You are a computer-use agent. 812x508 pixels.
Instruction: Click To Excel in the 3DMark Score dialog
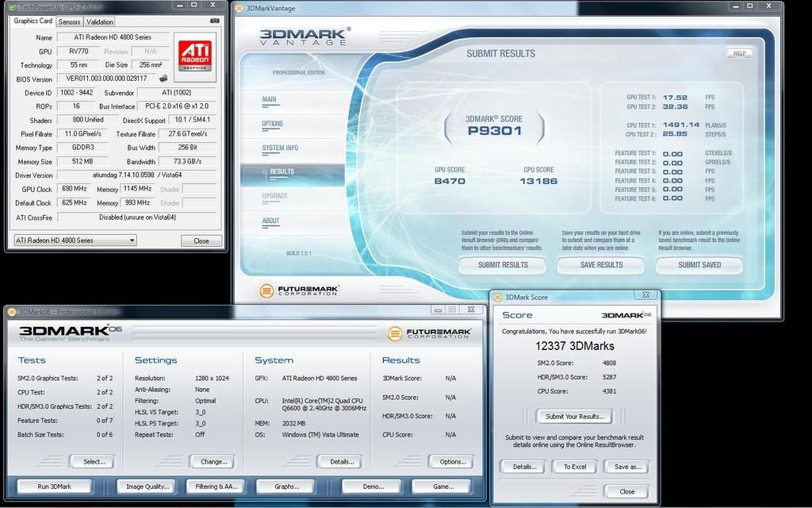coord(575,467)
